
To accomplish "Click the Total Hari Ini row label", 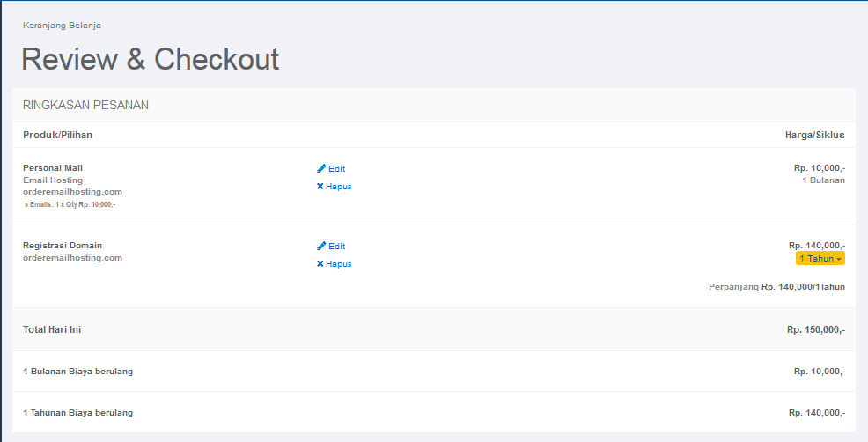I will [x=52, y=329].
